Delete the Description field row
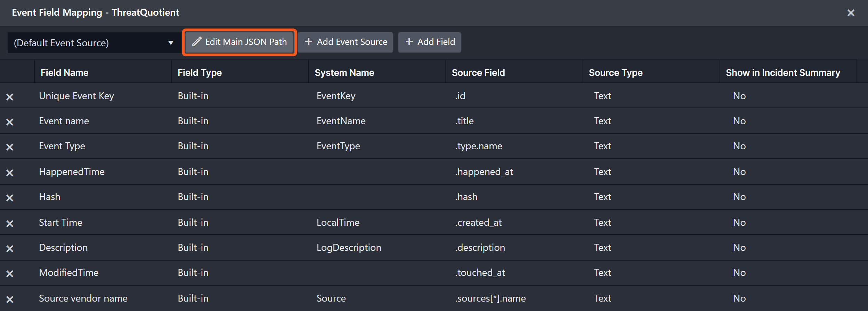Viewport: 868px width, 311px height. click(10, 248)
